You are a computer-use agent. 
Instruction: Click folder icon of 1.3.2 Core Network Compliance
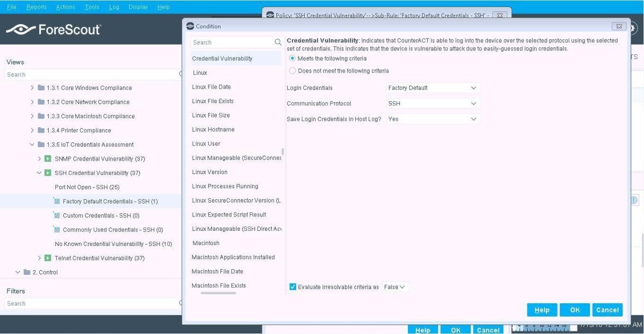pos(41,102)
